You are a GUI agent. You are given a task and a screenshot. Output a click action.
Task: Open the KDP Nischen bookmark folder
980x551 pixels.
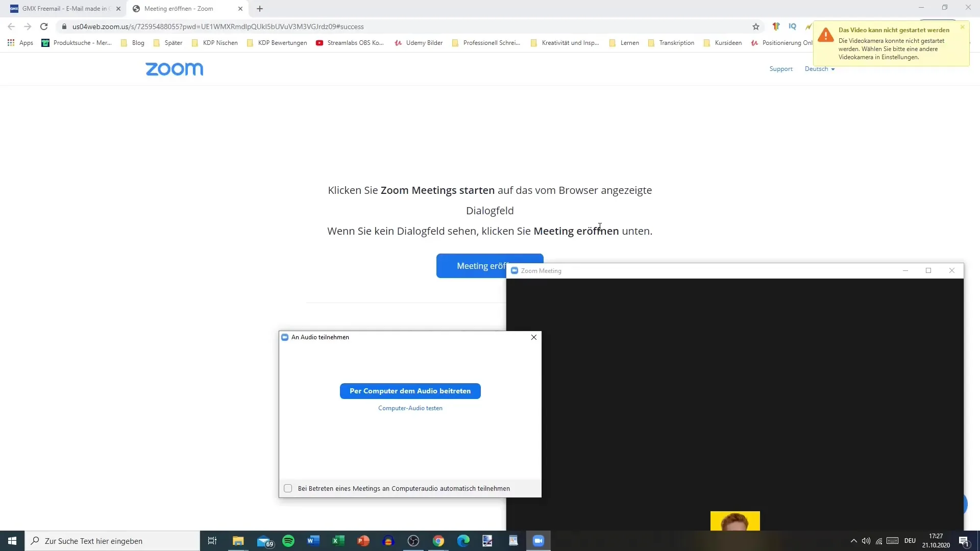(215, 43)
